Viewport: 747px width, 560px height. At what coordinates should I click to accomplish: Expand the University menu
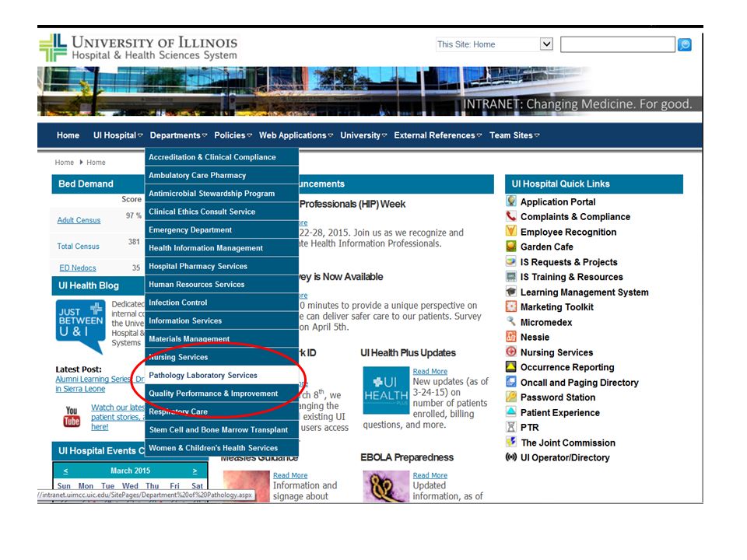click(363, 135)
